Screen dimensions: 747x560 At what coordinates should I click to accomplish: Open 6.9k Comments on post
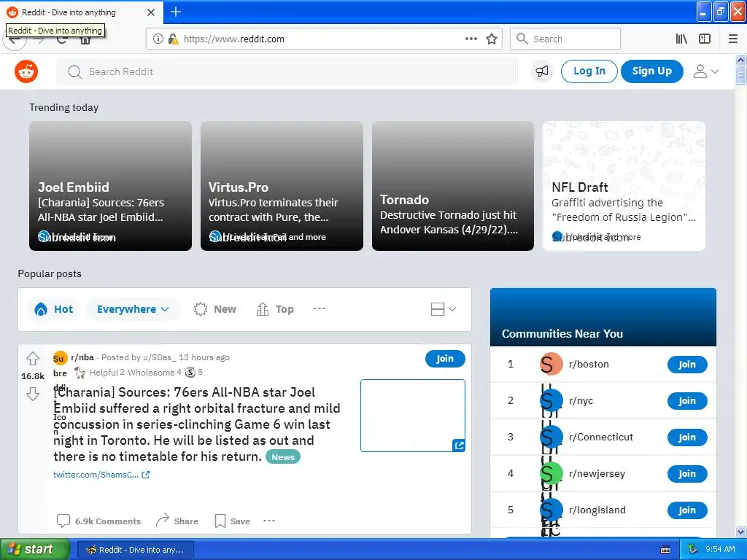pos(98,521)
